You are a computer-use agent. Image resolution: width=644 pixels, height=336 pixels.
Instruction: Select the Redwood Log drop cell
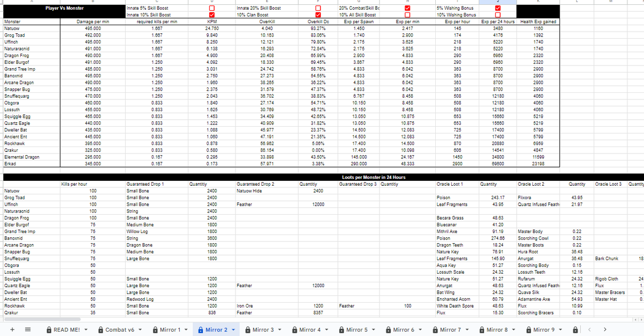coord(157,298)
